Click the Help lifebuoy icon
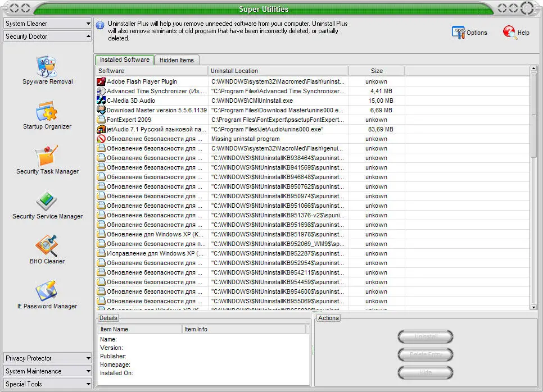This screenshot has width=543, height=392. (510, 33)
